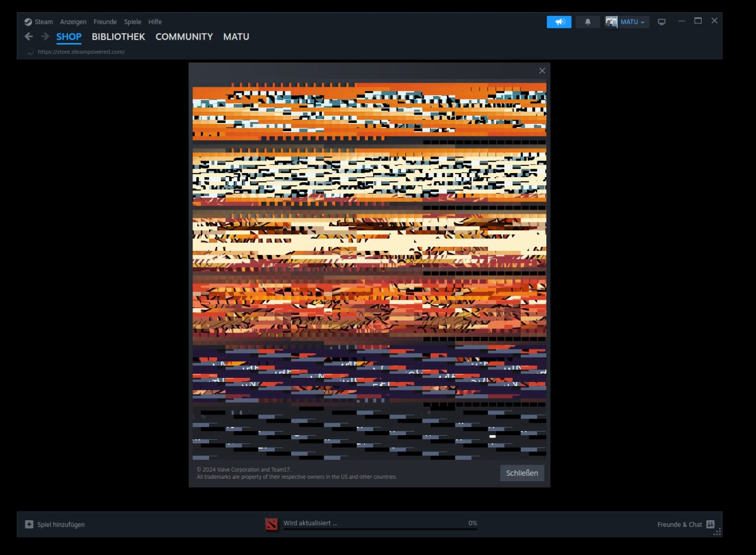Close the Steam window
Screen dimensions: 756x555
coord(714,21)
